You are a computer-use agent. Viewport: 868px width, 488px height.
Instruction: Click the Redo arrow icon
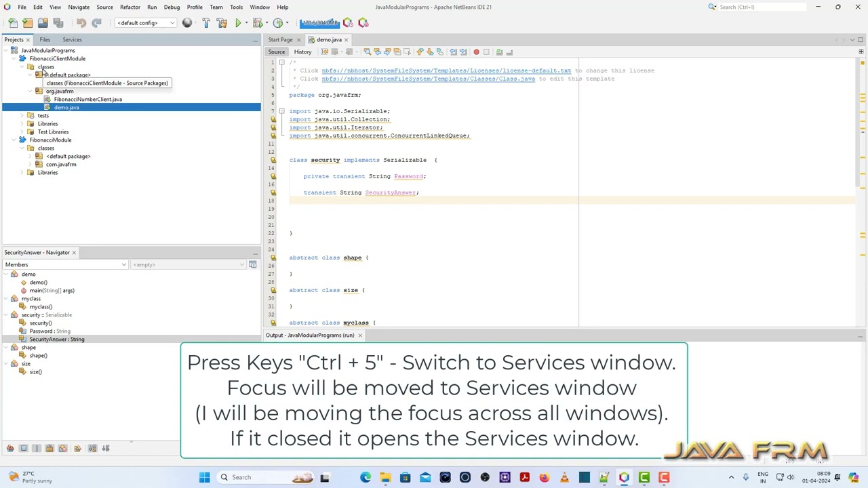(96, 23)
